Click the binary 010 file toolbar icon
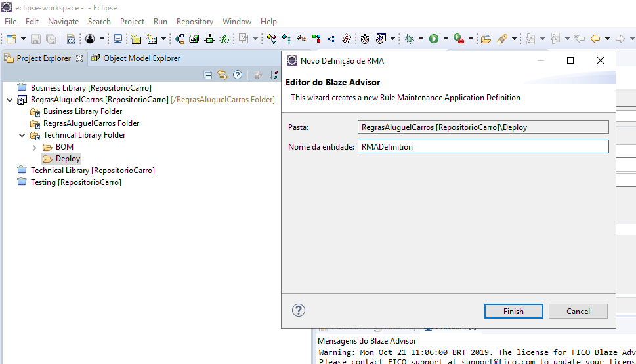Image resolution: width=636 pixels, height=364 pixels. 71,39
